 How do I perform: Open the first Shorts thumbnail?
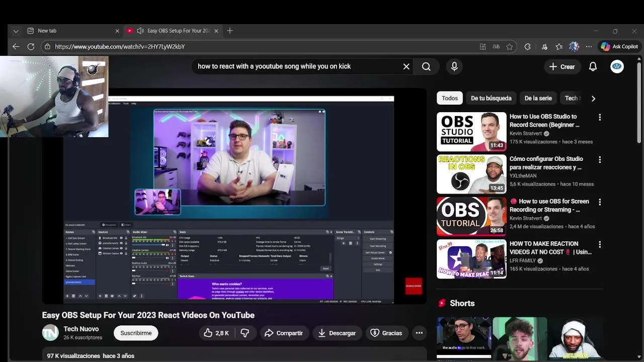[464, 338]
